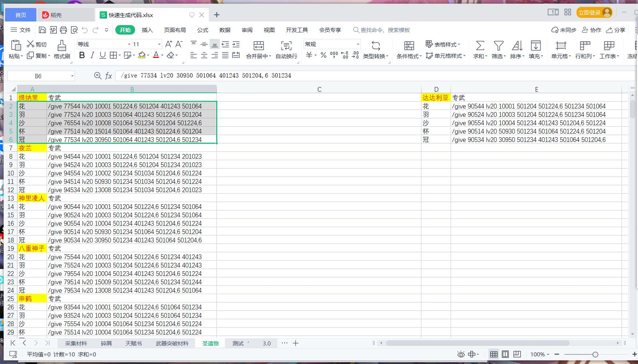The image size is (638, 364).
Task: Open the font name dropdown
Action: click(103, 44)
